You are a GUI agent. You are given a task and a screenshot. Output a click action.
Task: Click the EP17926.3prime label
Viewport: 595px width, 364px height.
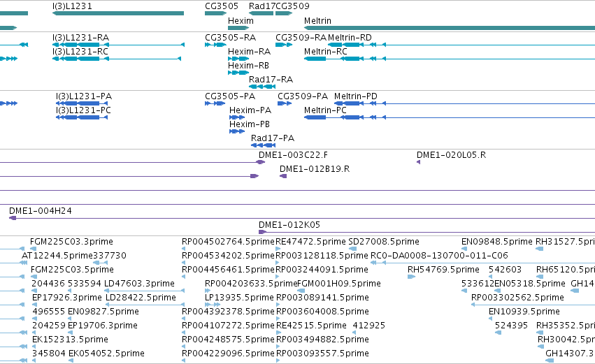[67, 298]
